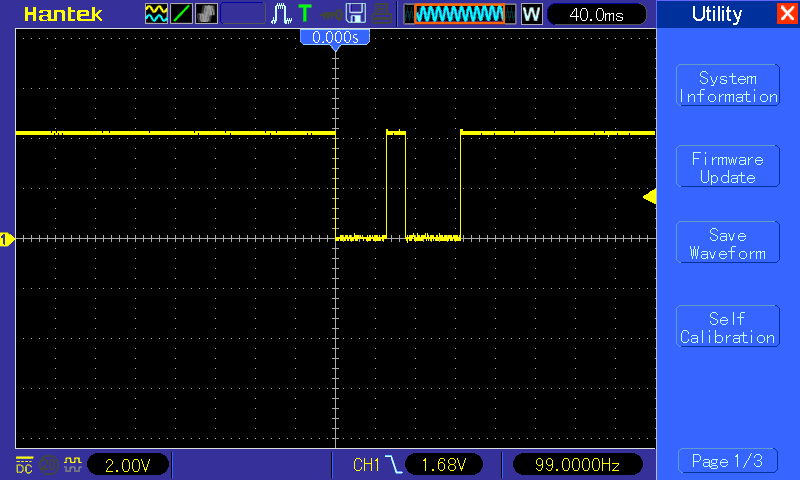Click the CH1 trigger source label
800x480 pixels.
pos(366,465)
